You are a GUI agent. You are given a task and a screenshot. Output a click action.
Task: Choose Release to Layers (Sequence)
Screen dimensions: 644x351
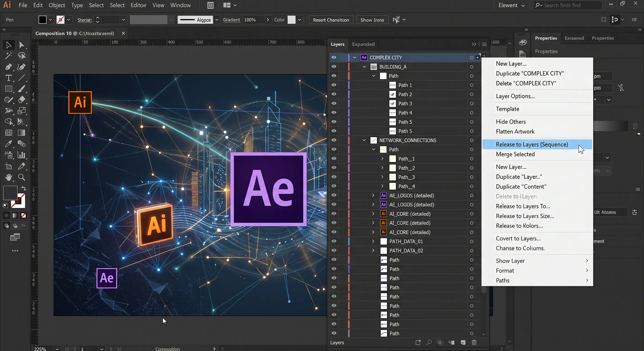[x=537, y=144]
